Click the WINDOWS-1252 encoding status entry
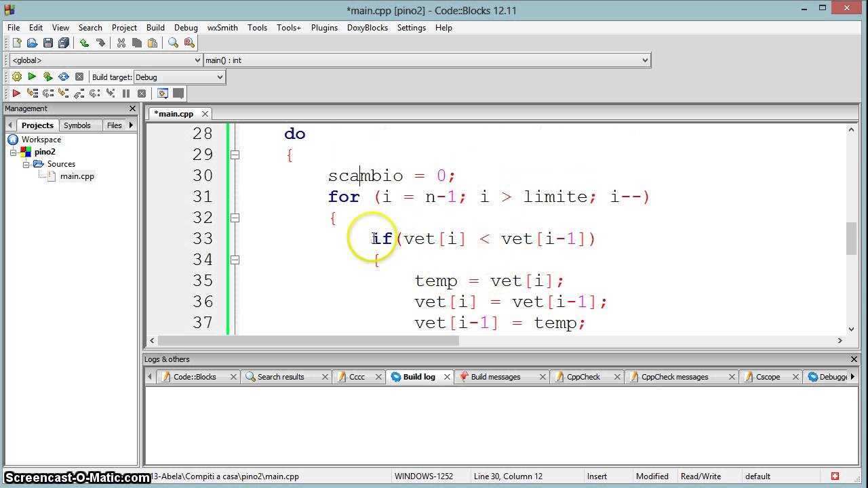868x488 pixels. pyautogui.click(x=424, y=476)
